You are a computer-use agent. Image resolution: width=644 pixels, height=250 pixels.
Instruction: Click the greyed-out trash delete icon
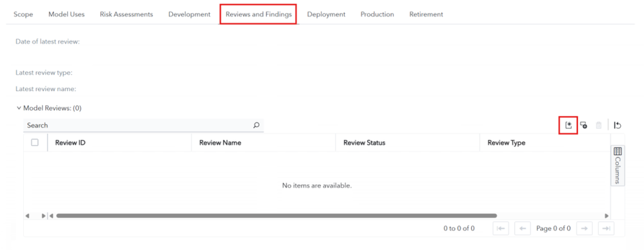pos(599,126)
